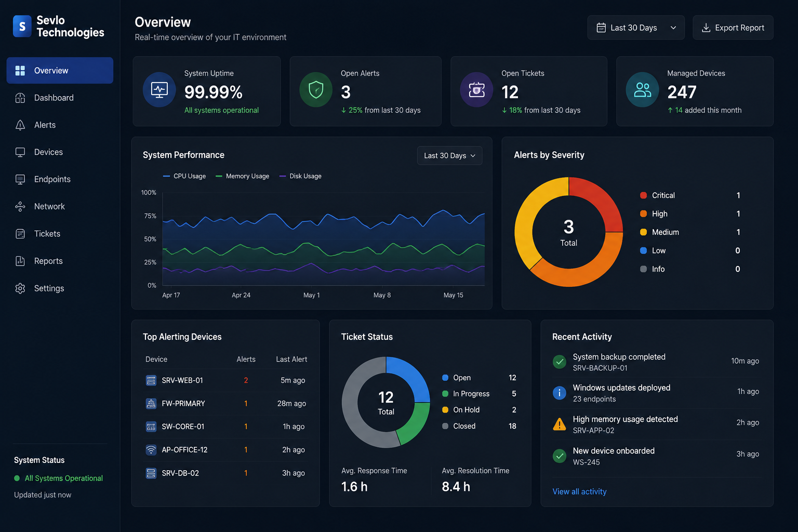
Task: Click the Sevlo Technologies logo icon
Action: 22,26
